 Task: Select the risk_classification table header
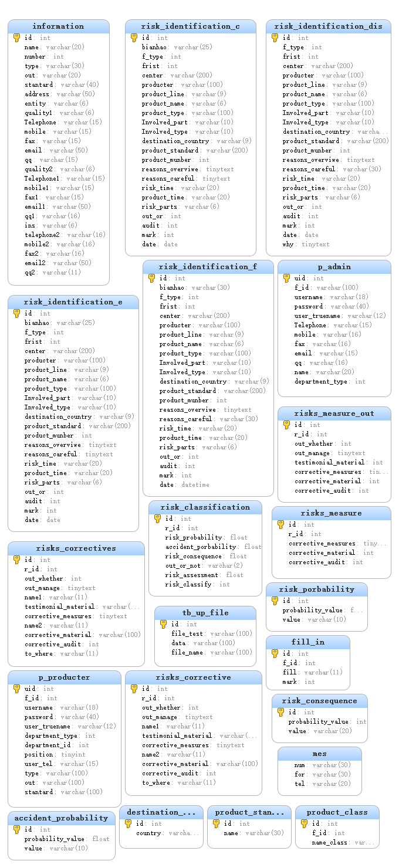pyautogui.click(x=205, y=507)
